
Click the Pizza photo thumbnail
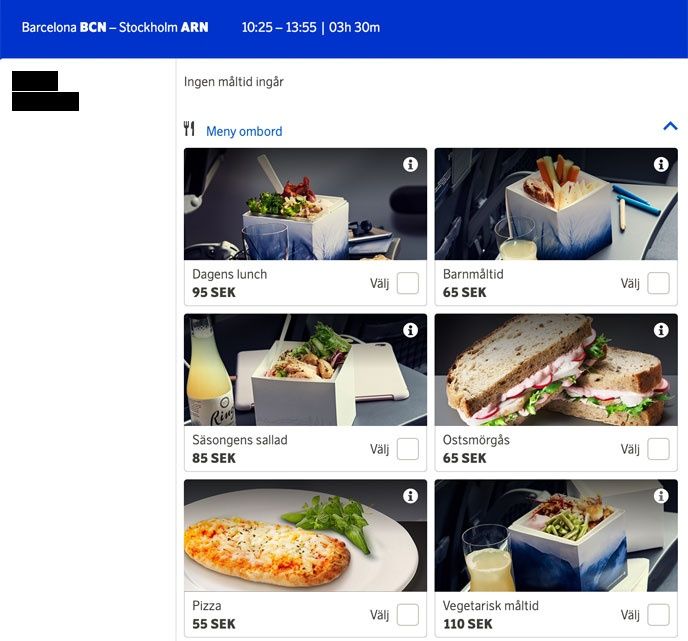pos(305,535)
